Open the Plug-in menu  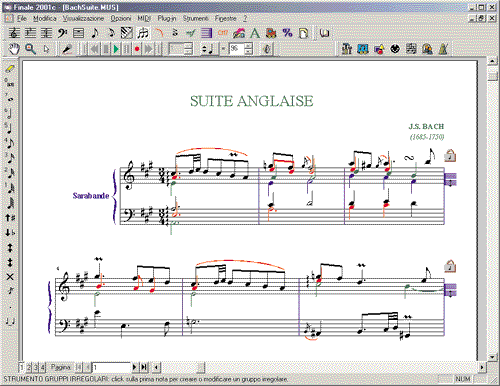point(167,18)
